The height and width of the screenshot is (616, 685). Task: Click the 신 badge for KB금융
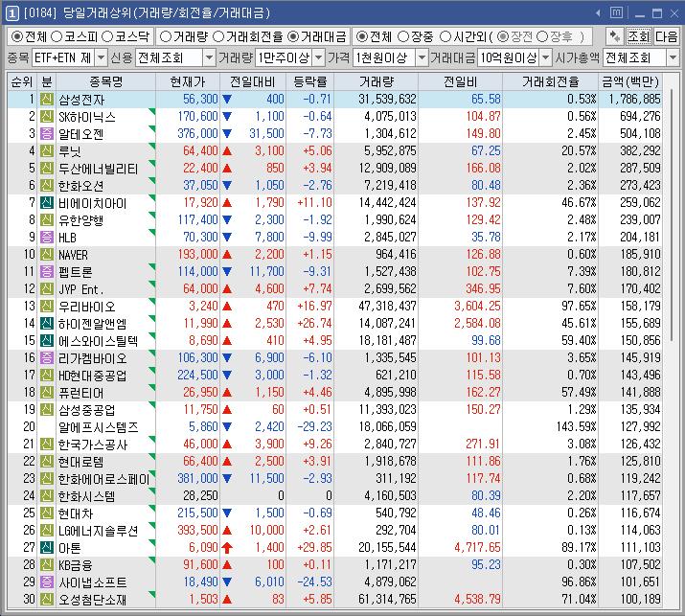click(x=46, y=564)
